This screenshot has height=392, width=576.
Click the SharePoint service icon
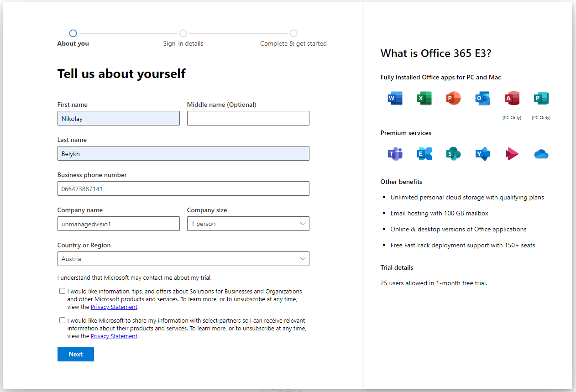[453, 154]
